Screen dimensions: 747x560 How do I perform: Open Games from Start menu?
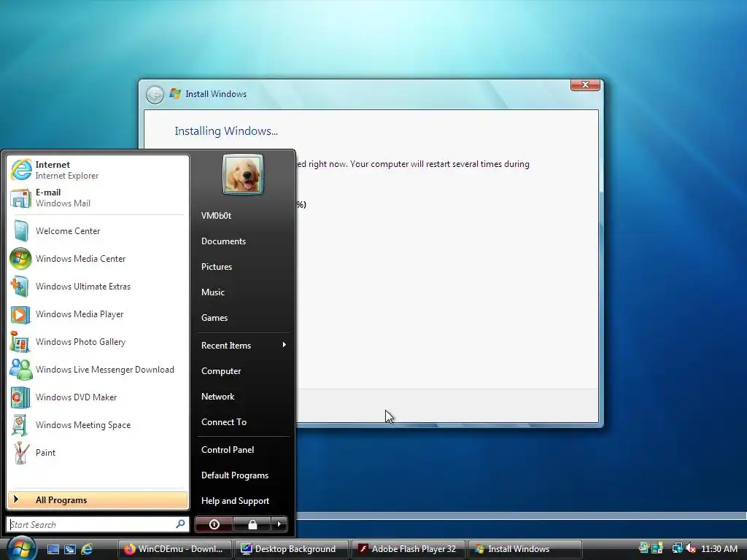pyautogui.click(x=243, y=318)
